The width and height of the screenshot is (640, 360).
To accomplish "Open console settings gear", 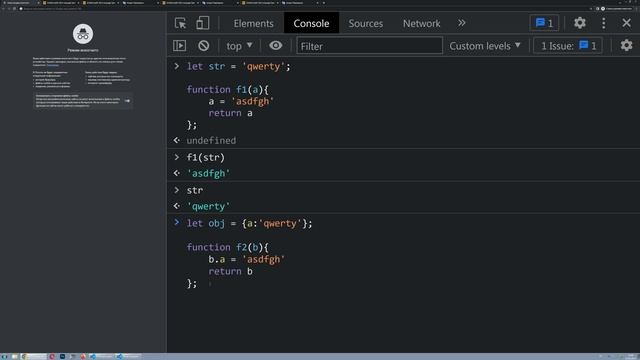I will pyautogui.click(x=626, y=45).
